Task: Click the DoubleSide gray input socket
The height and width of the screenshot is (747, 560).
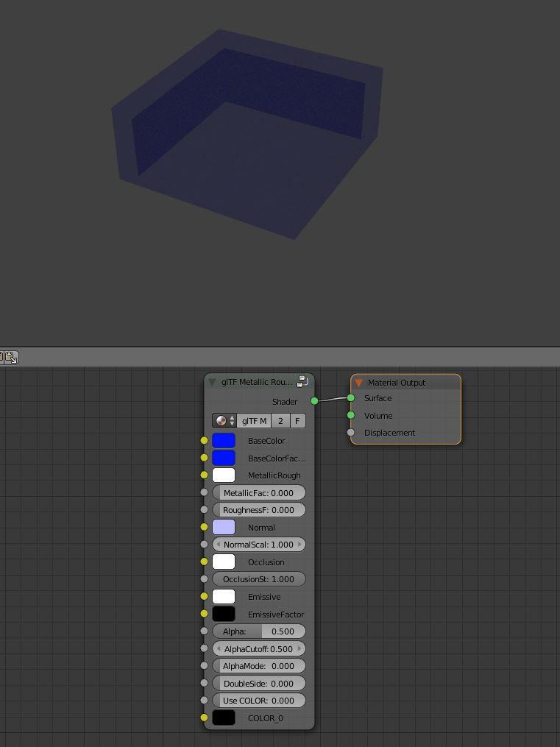Action: coord(205,683)
